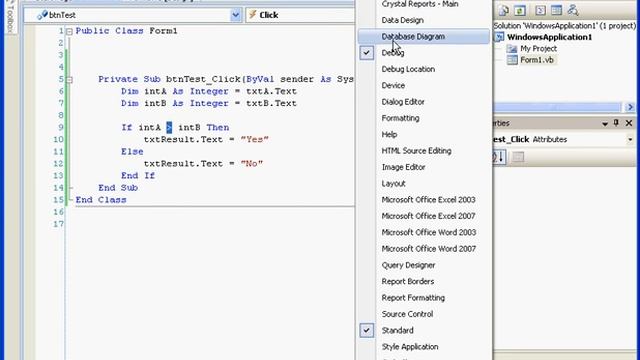Collapse the Public Class Form1 outline
This screenshot has width=640, height=360.
coord(69,31)
